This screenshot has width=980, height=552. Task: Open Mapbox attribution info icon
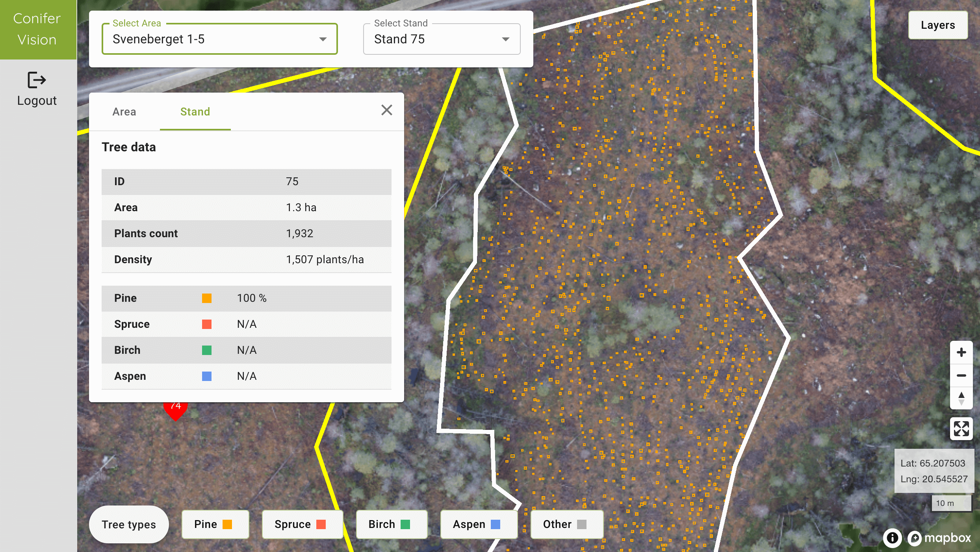pos(893,538)
